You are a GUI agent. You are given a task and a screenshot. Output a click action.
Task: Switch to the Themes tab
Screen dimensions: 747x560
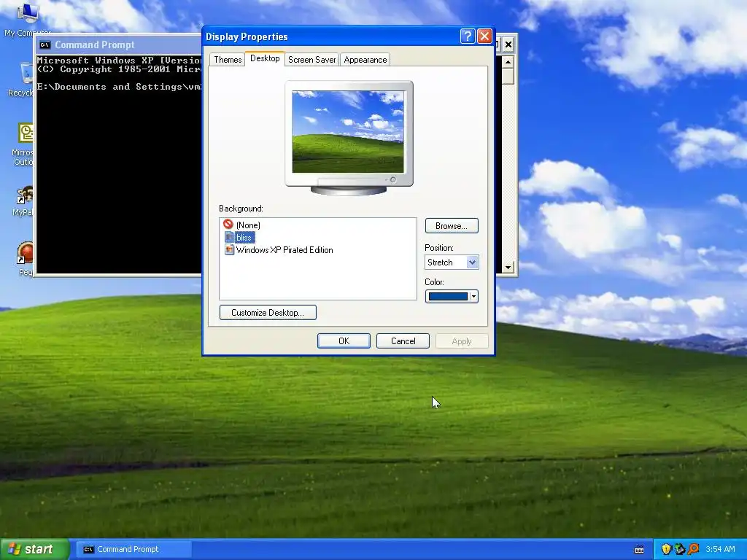pos(228,60)
